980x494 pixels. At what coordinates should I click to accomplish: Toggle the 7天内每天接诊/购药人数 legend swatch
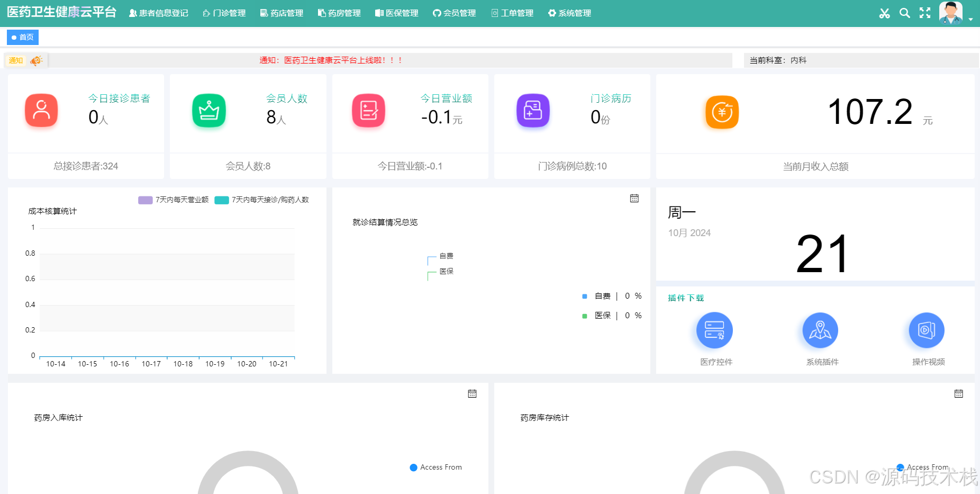tap(222, 200)
